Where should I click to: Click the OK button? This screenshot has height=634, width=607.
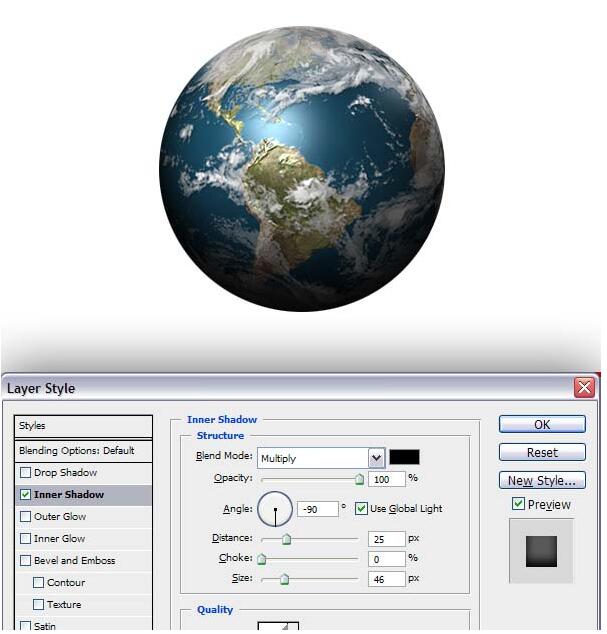click(542, 425)
